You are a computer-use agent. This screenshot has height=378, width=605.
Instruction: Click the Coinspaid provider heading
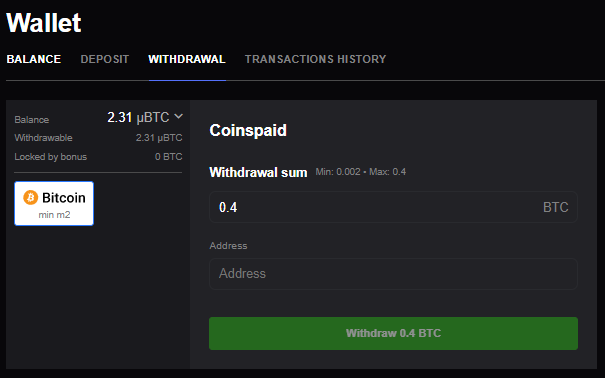click(x=248, y=130)
